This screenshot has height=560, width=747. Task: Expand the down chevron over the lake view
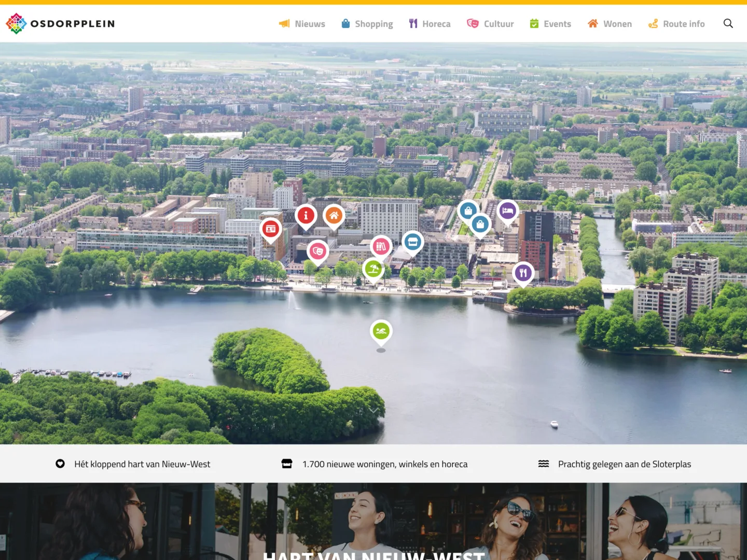[375, 410]
